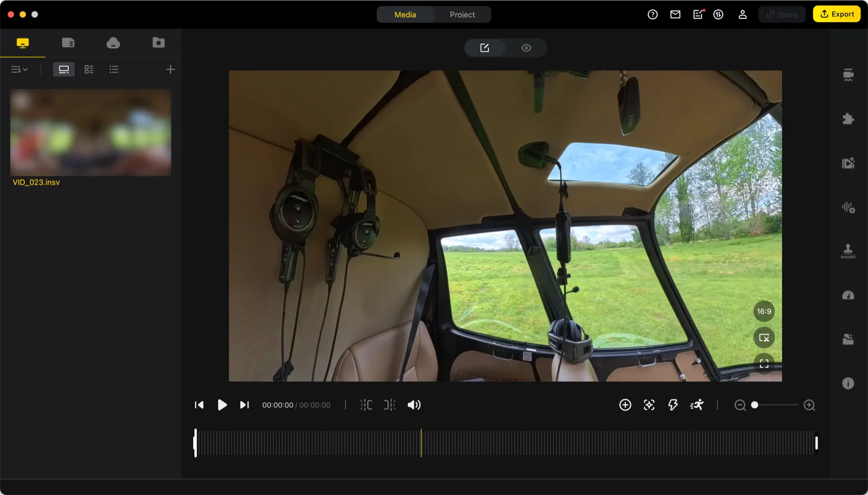Play the video
Viewport: 868px width, 495px height.
[x=222, y=405]
